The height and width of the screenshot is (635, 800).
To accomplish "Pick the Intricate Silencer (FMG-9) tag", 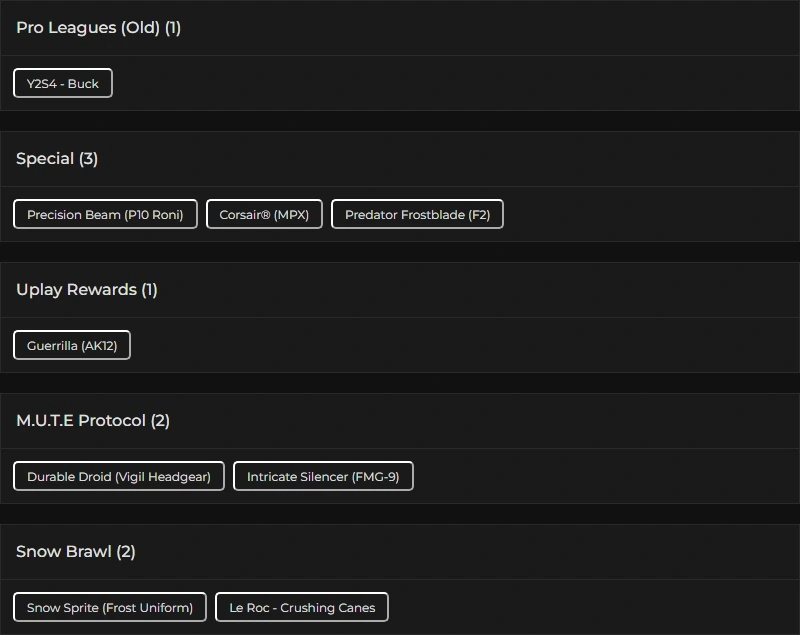I will [323, 477].
